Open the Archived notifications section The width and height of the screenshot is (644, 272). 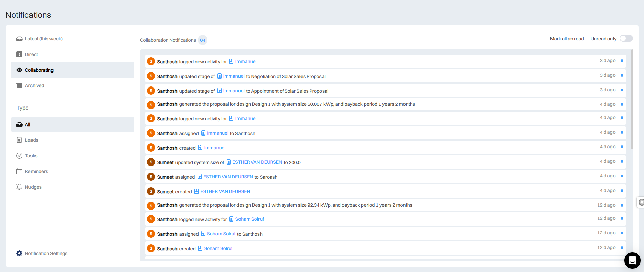(73, 85)
